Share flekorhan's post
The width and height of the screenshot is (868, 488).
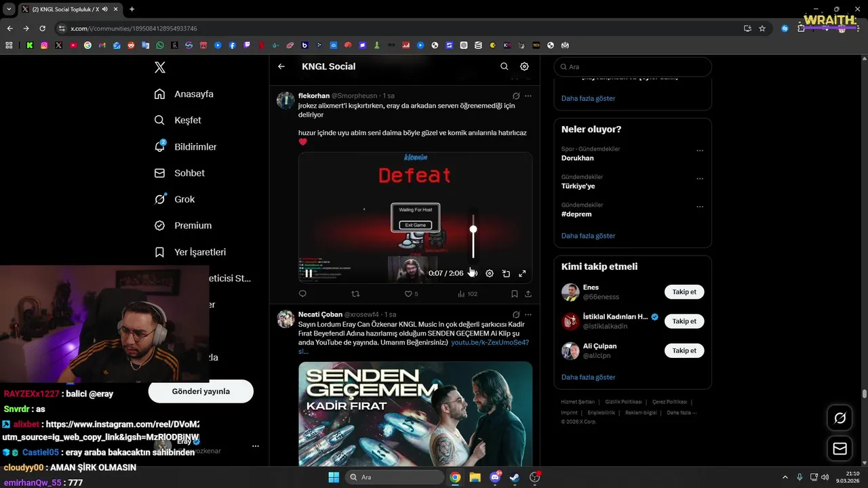pos(528,293)
